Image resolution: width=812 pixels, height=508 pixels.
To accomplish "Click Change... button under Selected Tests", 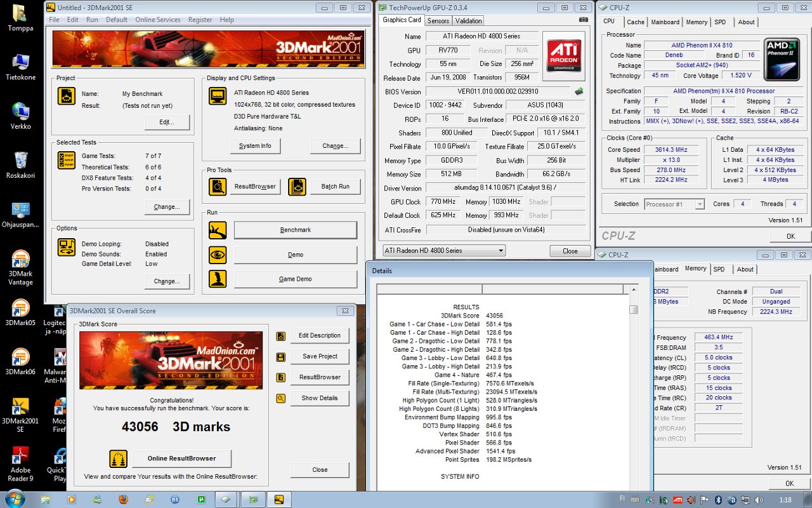I will [167, 207].
